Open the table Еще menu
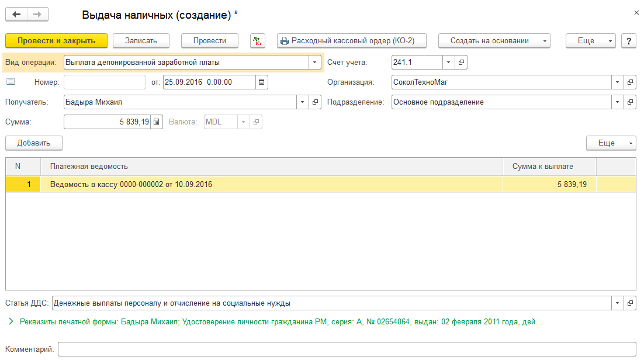The image size is (644, 360). pos(611,143)
